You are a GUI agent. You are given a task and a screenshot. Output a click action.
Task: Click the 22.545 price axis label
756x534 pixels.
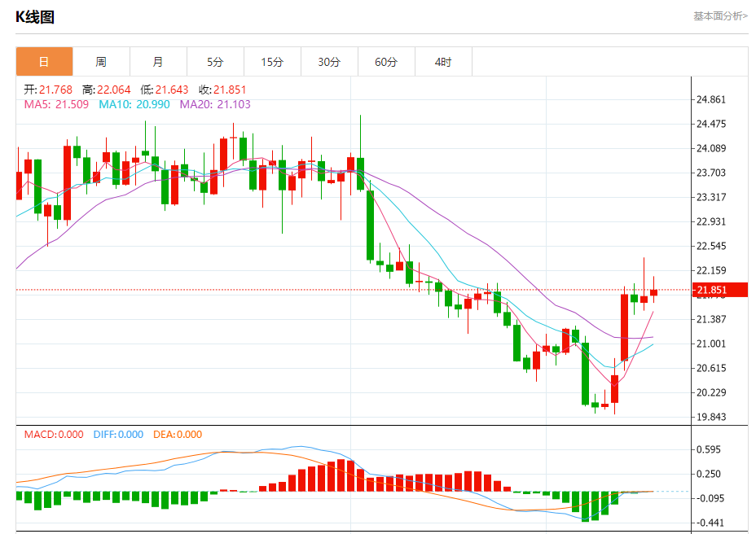point(710,246)
